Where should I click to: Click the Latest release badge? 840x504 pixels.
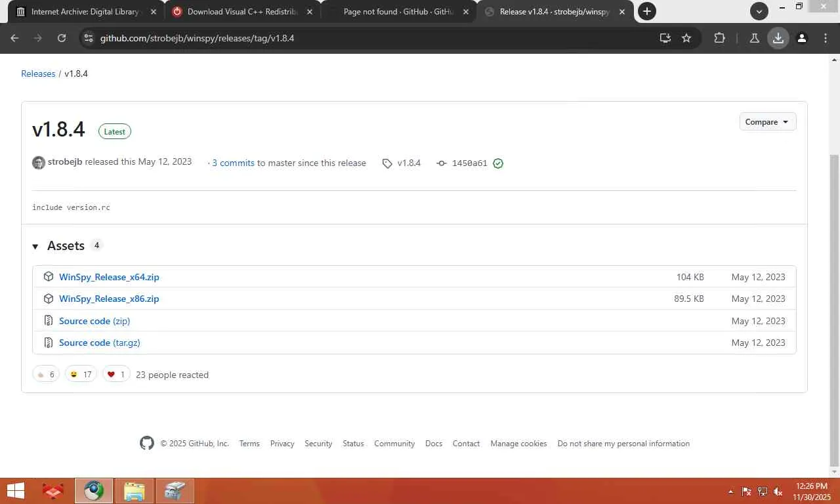(x=115, y=131)
